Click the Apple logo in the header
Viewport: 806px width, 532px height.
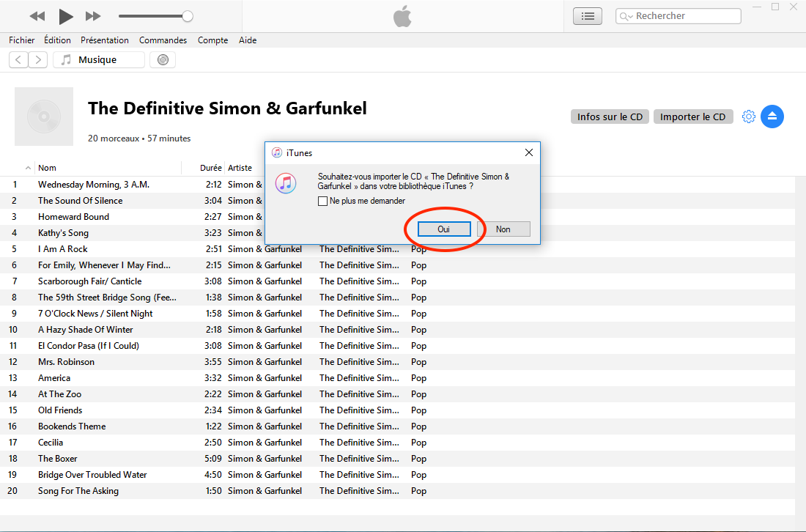pos(402,16)
